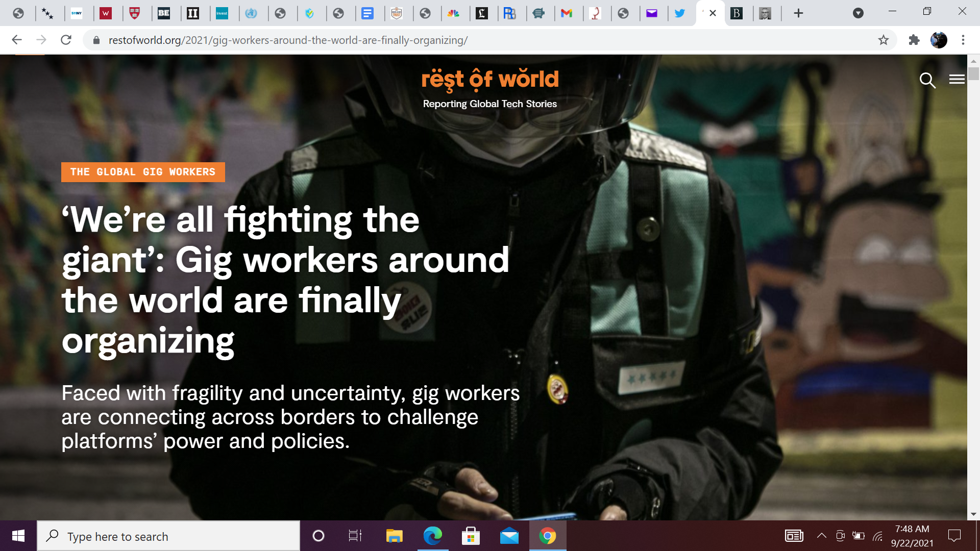Expand the tab search dropdown arrow

tap(858, 13)
